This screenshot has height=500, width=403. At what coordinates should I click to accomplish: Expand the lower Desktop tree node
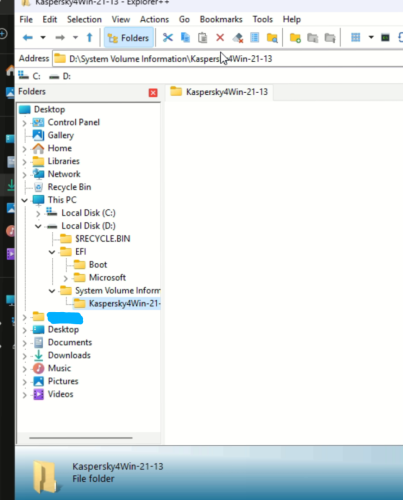click(x=24, y=330)
